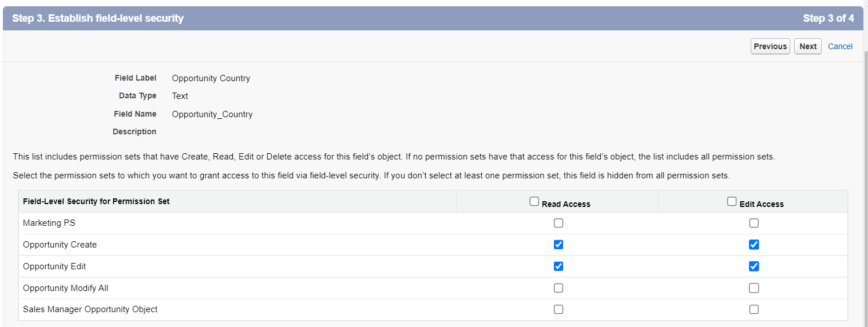
Task: Click the Opportunity_Country field name value
Action: [212, 114]
